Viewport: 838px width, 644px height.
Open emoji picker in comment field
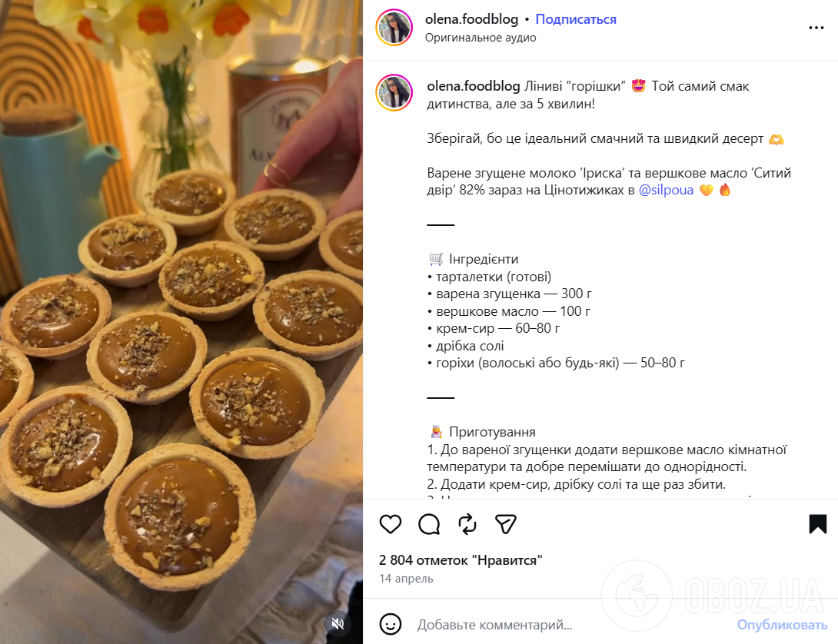click(391, 624)
